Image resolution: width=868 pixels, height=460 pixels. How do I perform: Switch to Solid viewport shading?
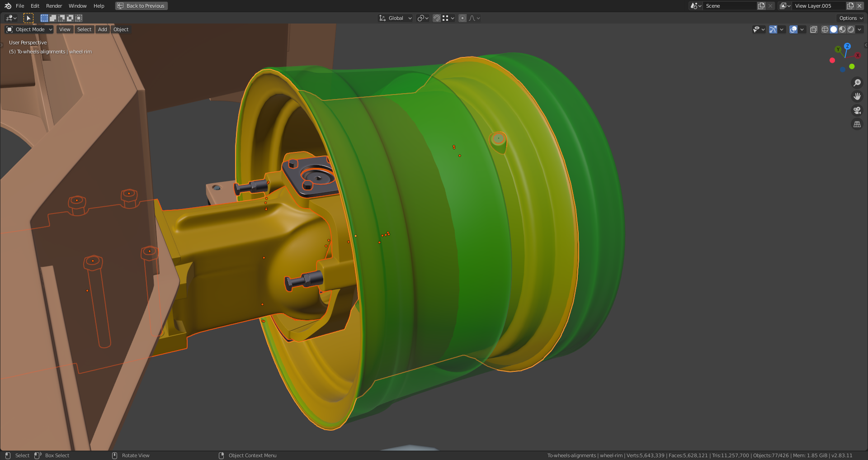[x=834, y=29]
